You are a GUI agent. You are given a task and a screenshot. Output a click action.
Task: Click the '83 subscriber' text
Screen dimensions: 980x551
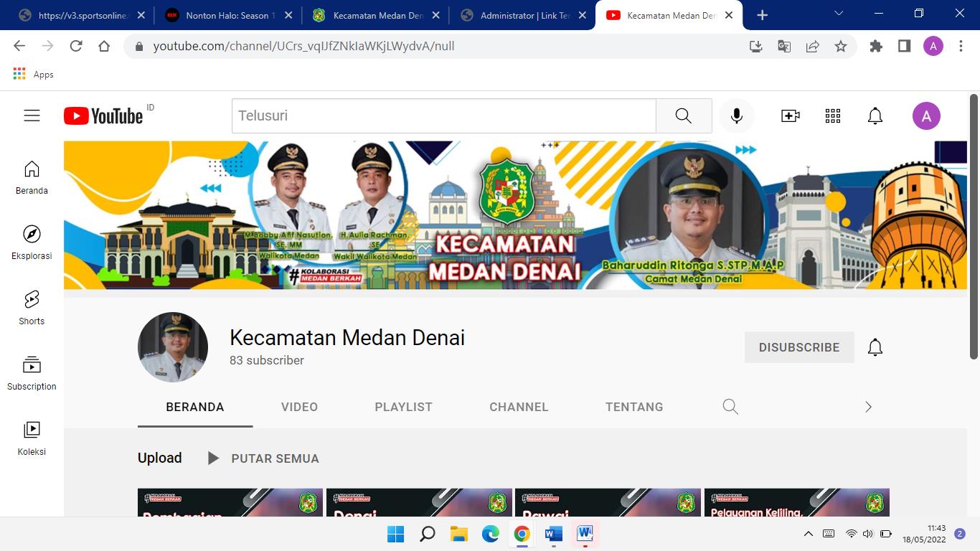tap(267, 360)
